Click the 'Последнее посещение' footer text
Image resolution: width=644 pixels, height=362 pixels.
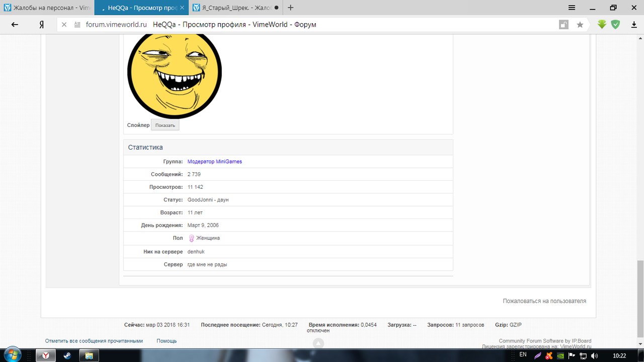249,325
